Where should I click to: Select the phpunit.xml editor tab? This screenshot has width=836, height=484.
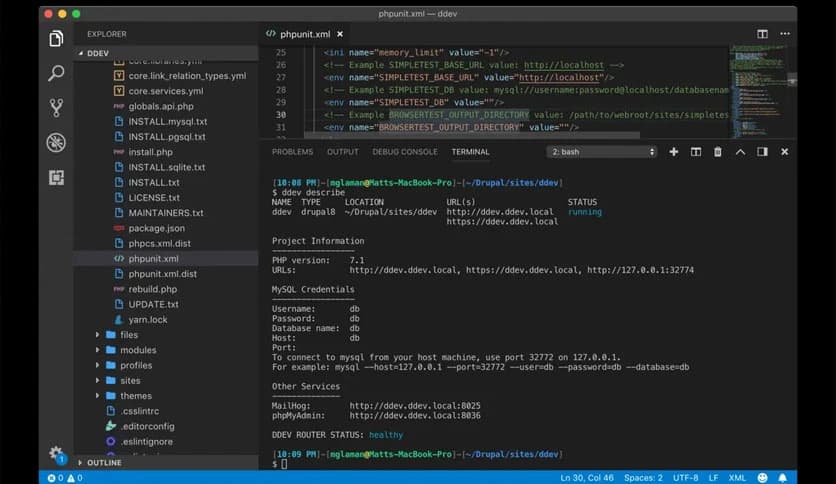pos(305,34)
